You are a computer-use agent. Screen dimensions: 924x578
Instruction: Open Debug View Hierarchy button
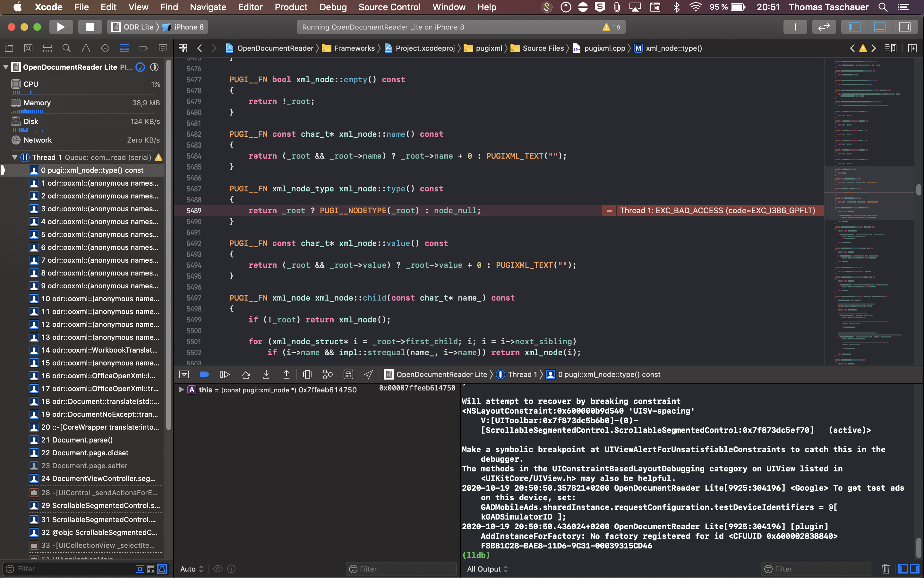(x=307, y=375)
